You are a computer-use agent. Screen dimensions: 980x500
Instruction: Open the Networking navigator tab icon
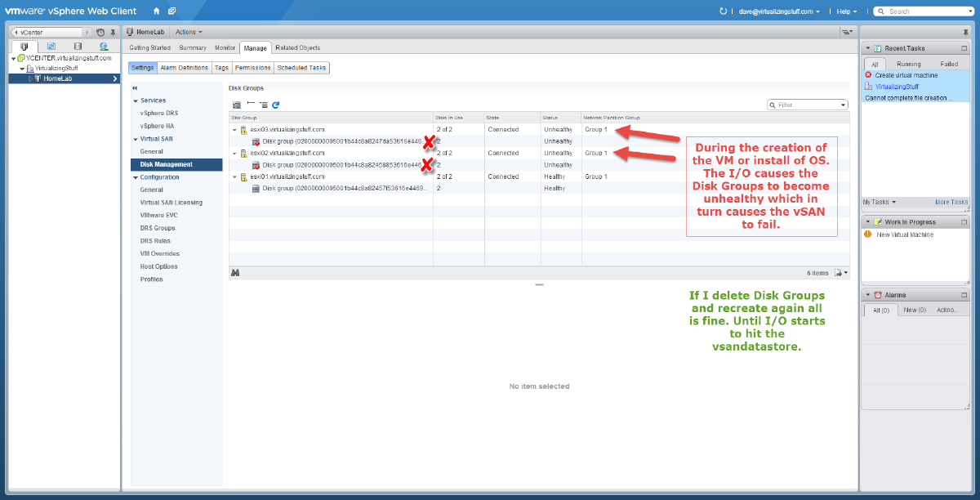104,47
